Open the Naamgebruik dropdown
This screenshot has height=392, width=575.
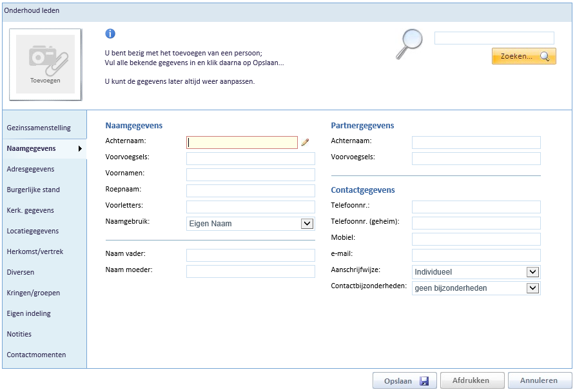[x=251, y=224]
